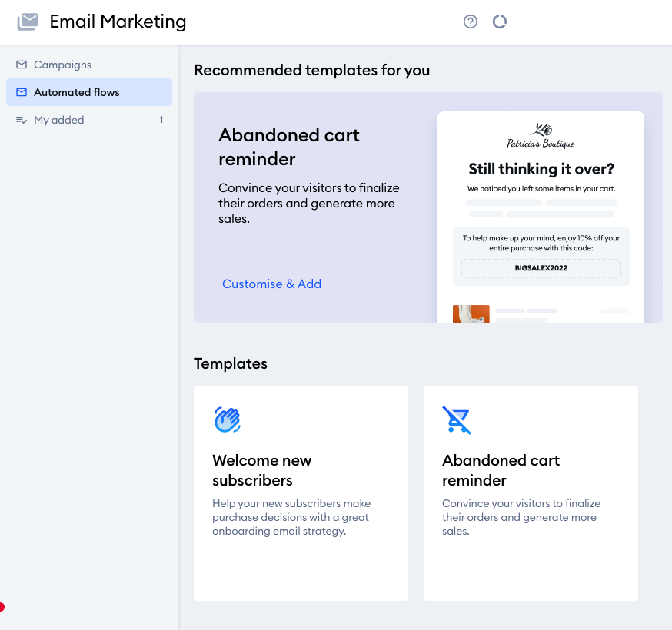Open the Campaigns section
The image size is (672, 630).
89,65
